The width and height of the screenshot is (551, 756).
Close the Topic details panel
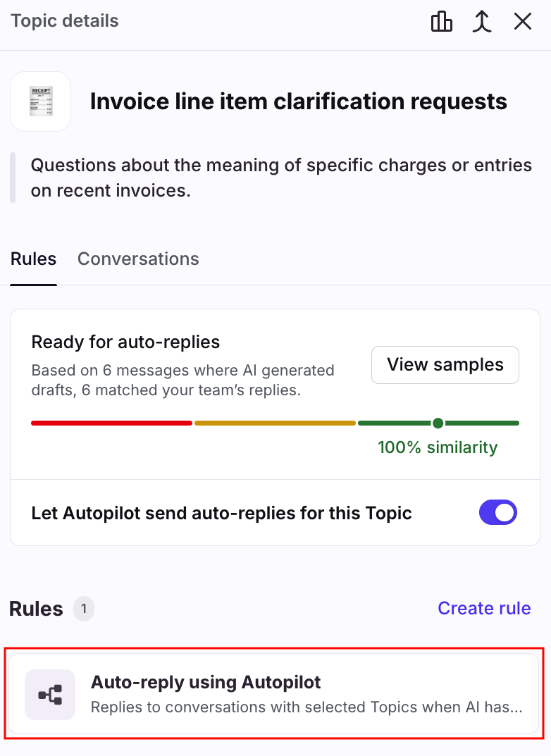522,22
